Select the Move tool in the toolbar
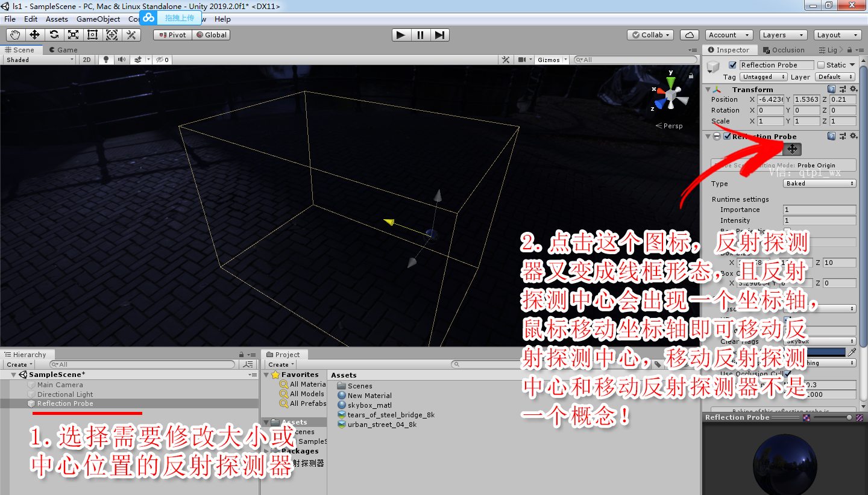The width and height of the screenshot is (868, 495). click(34, 35)
